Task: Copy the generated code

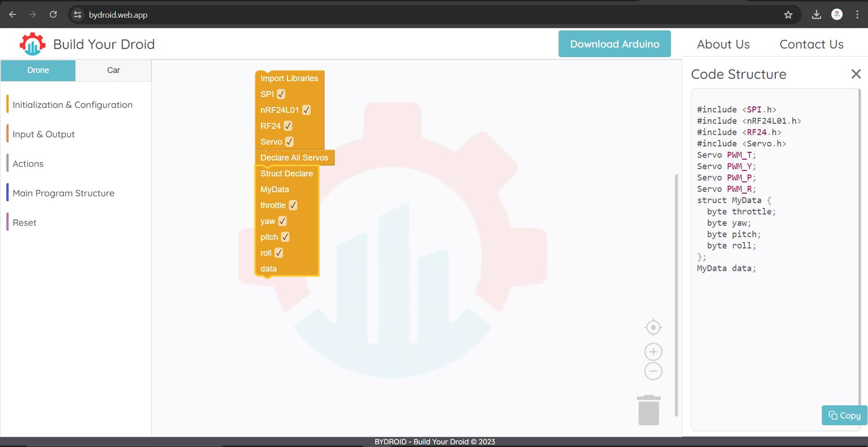Action: click(844, 415)
